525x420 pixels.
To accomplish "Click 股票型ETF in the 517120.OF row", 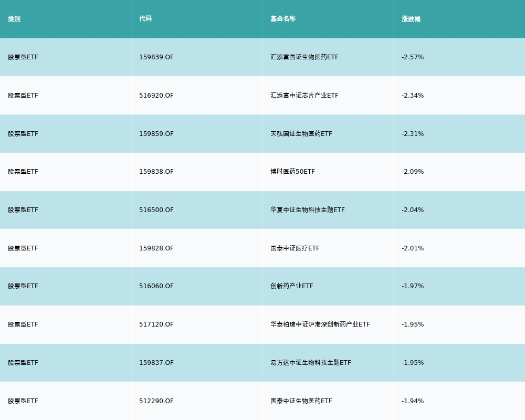I will coord(23,324).
